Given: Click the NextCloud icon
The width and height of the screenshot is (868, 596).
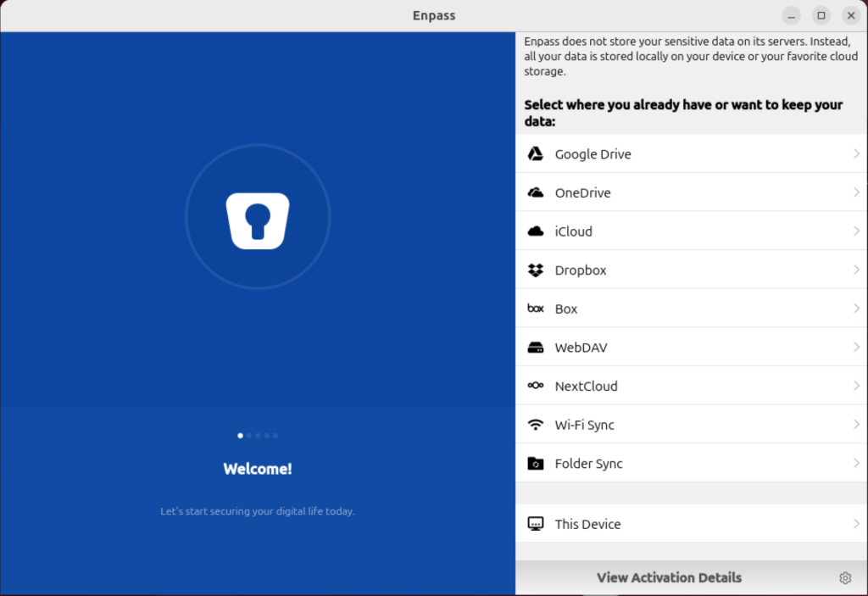Looking at the screenshot, I should click(x=535, y=386).
